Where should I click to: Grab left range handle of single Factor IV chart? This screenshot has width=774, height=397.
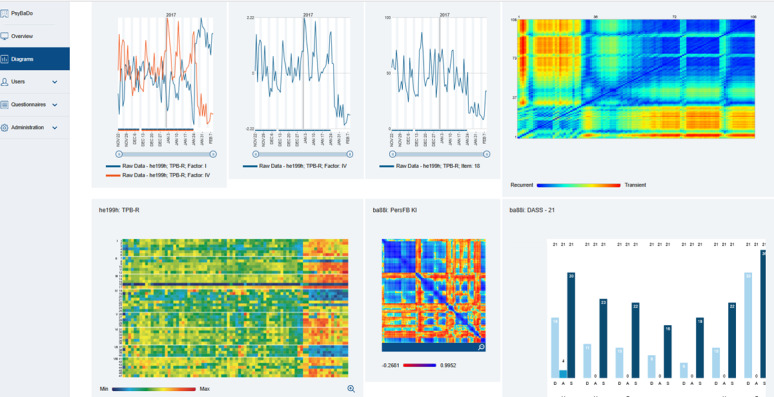(x=255, y=154)
